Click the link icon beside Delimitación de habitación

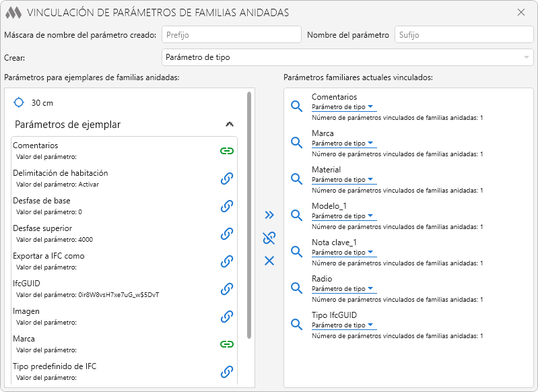tap(227, 178)
